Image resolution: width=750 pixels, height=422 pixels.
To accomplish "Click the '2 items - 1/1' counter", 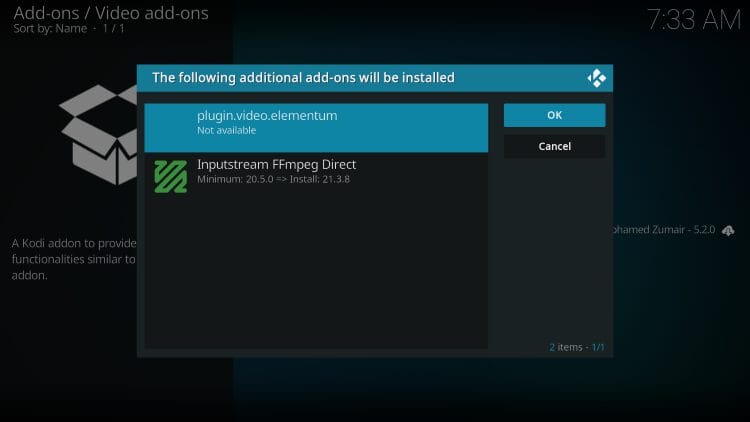I will pyautogui.click(x=576, y=347).
